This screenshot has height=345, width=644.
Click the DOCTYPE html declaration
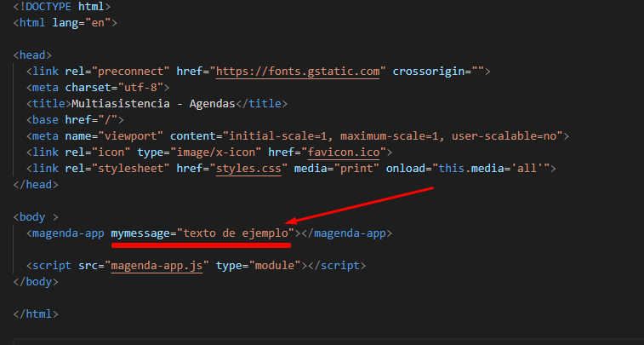point(61,6)
